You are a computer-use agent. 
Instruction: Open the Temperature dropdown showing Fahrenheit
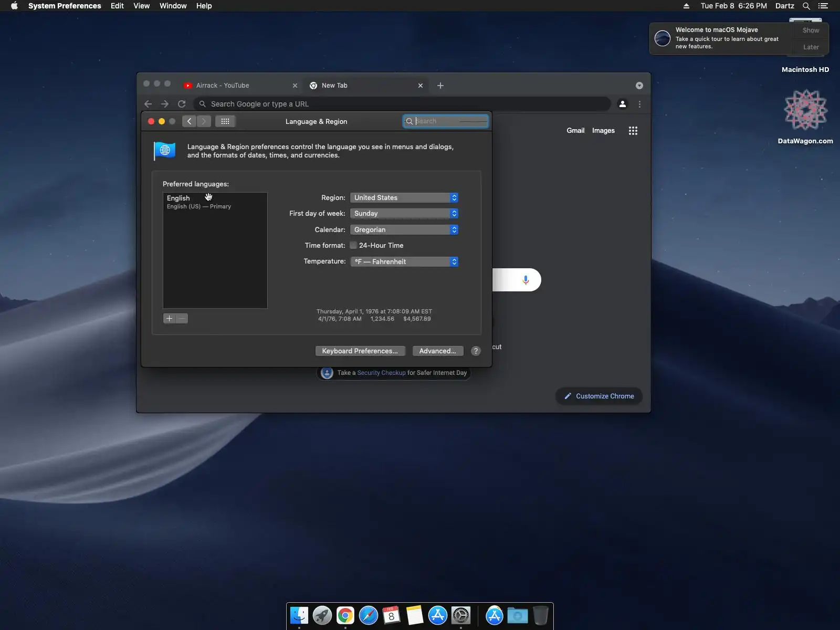click(x=404, y=261)
